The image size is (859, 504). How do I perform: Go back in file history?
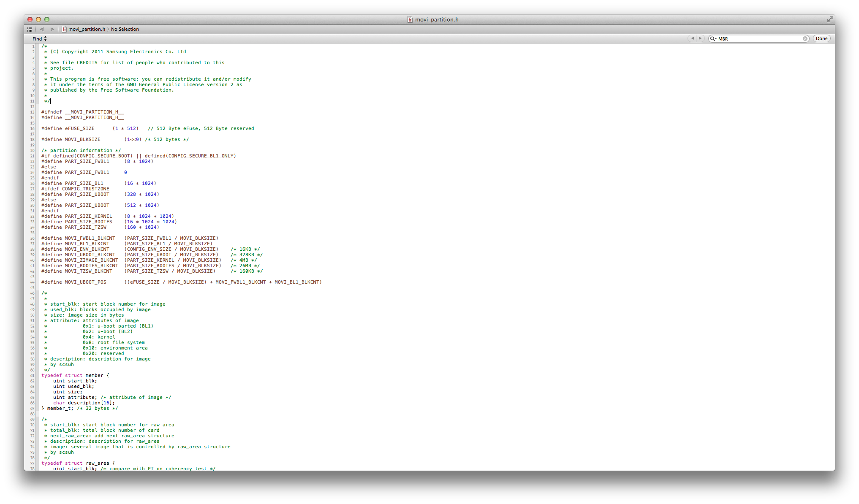tap(42, 29)
